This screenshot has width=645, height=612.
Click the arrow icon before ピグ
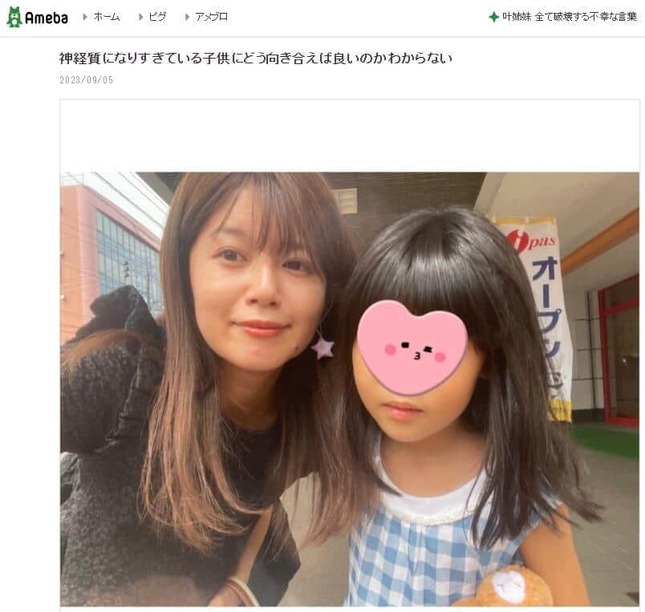(x=141, y=17)
